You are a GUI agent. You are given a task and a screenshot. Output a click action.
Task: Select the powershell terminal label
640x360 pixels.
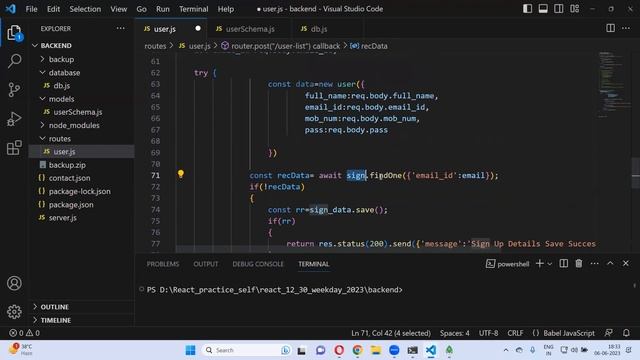508,264
